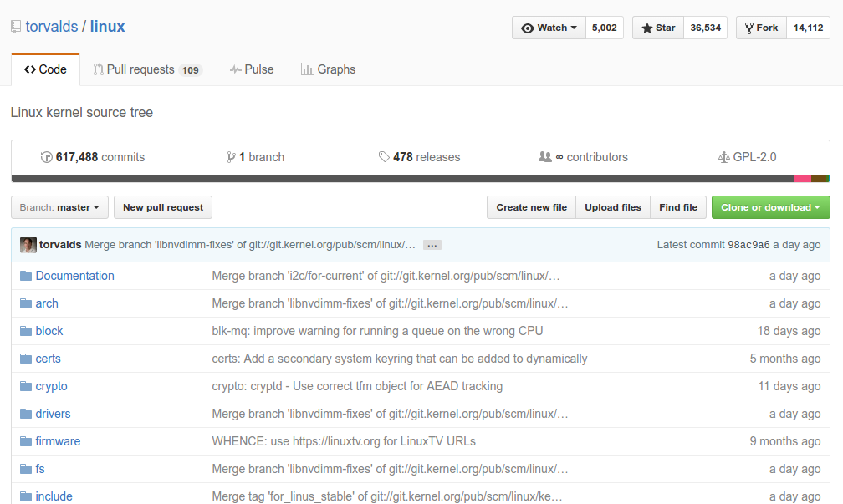Switch to the Graphs tab

click(x=328, y=69)
